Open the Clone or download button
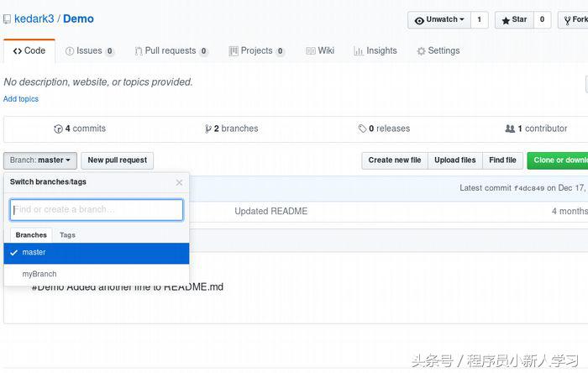Screen dimensions: 588x373 point(558,160)
